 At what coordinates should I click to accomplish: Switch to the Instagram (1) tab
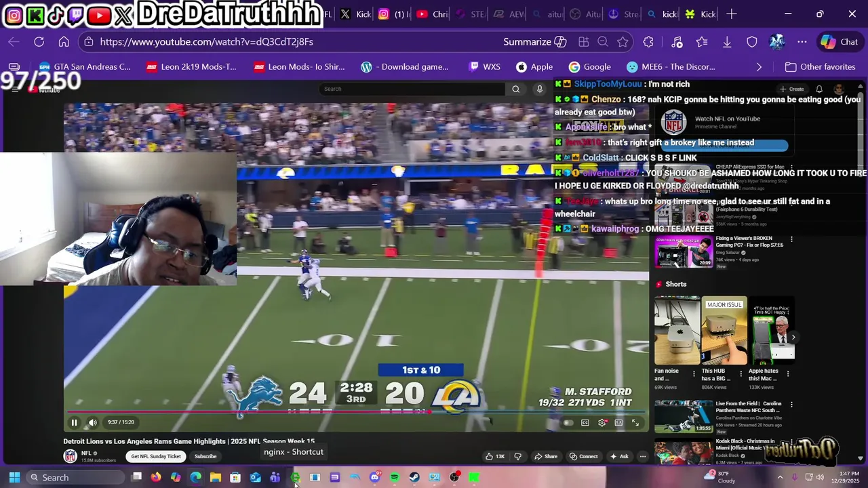pyautogui.click(x=393, y=14)
